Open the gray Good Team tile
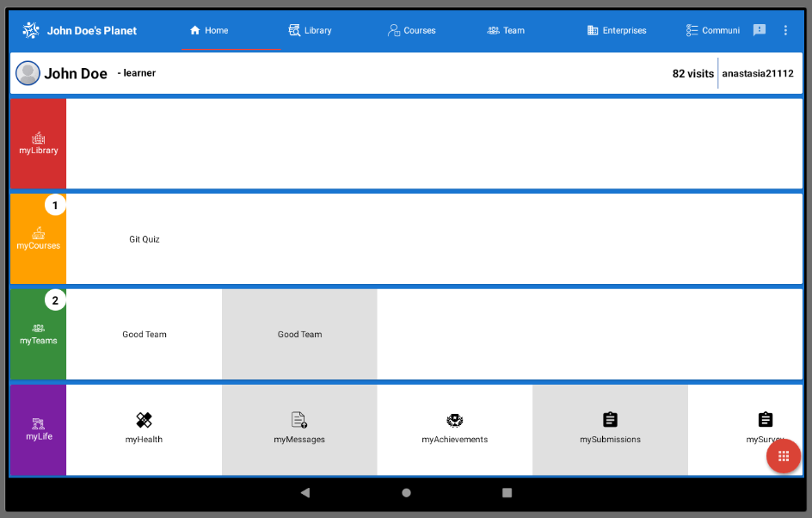The height and width of the screenshot is (518, 812). point(299,334)
